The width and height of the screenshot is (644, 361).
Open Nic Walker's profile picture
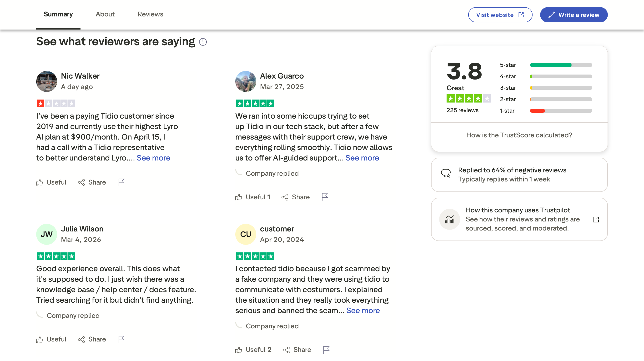coord(46,81)
